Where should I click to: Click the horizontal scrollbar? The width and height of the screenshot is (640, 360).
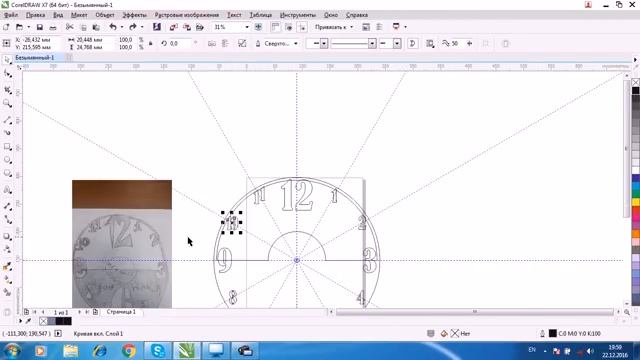(475, 312)
